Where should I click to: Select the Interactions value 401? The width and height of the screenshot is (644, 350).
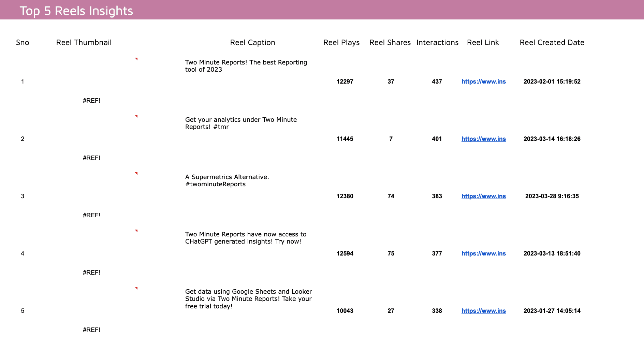point(437,139)
